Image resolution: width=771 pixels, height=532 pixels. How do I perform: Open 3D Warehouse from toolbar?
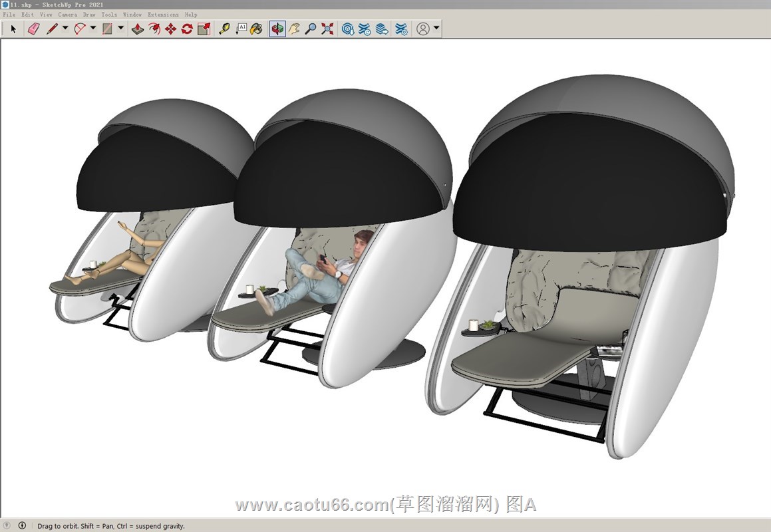[x=347, y=29]
